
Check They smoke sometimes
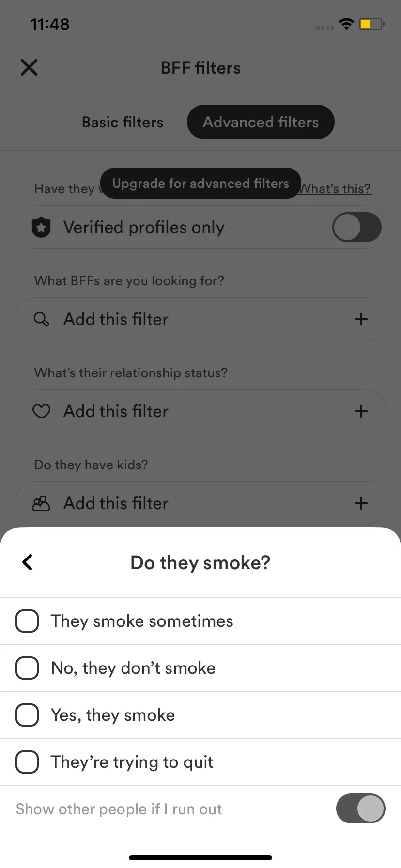(x=27, y=621)
